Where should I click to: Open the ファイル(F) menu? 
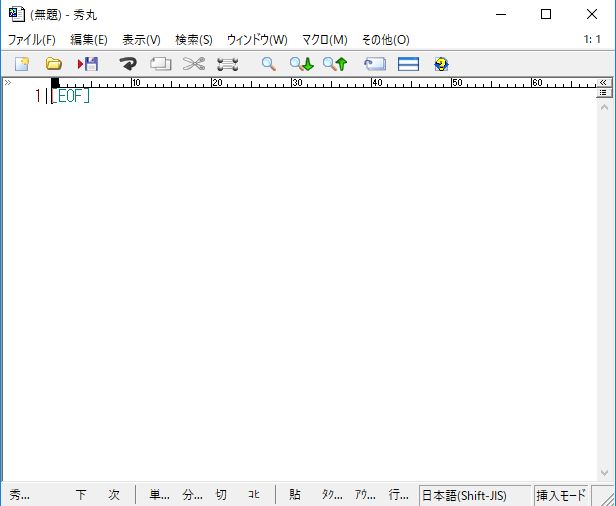(x=32, y=40)
